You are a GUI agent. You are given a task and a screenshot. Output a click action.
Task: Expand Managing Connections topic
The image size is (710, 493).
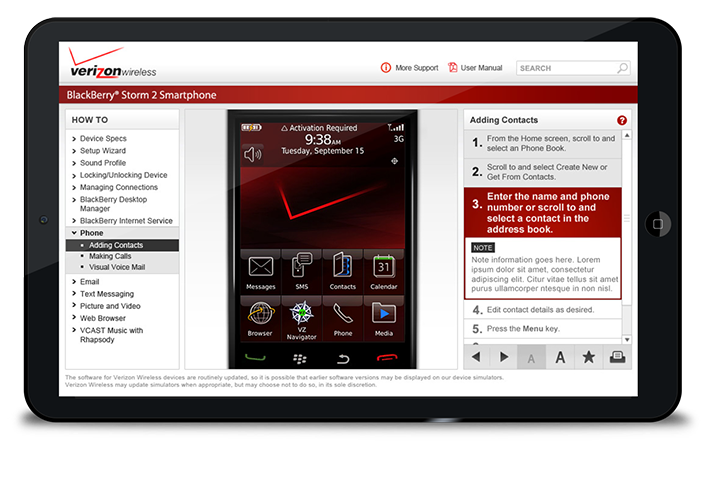pos(119,187)
